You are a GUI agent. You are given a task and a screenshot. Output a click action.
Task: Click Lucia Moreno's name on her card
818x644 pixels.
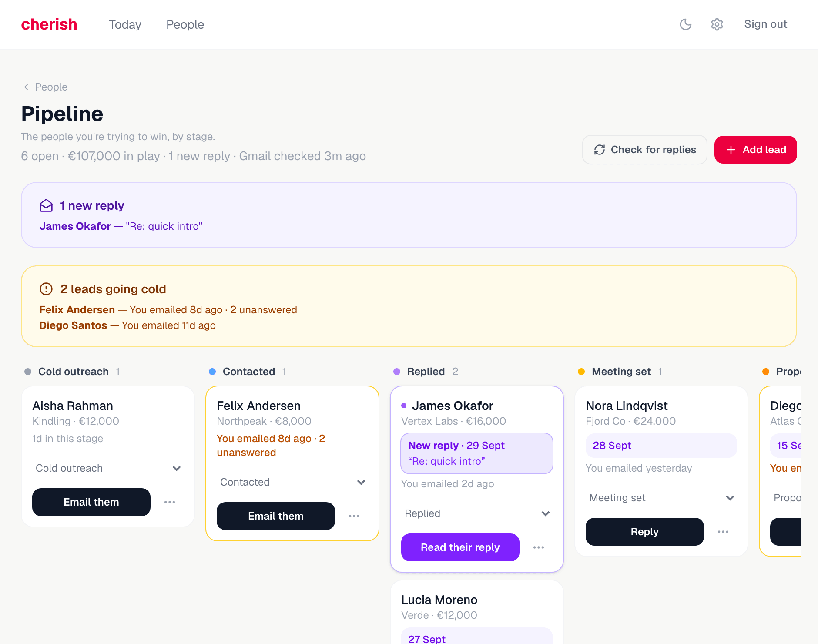(x=439, y=600)
